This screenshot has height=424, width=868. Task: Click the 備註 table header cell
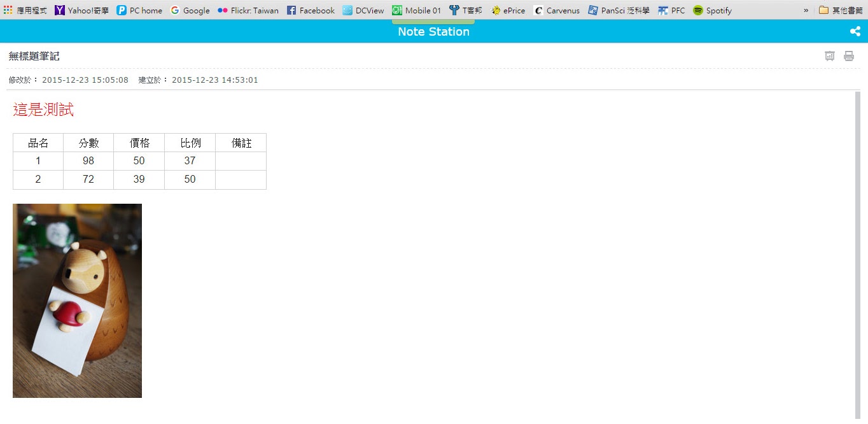[241, 143]
